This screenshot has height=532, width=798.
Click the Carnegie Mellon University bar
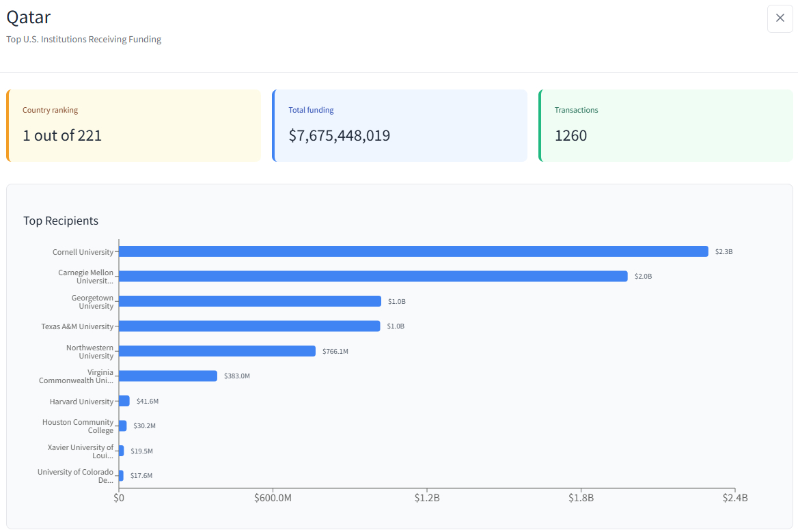click(x=372, y=277)
